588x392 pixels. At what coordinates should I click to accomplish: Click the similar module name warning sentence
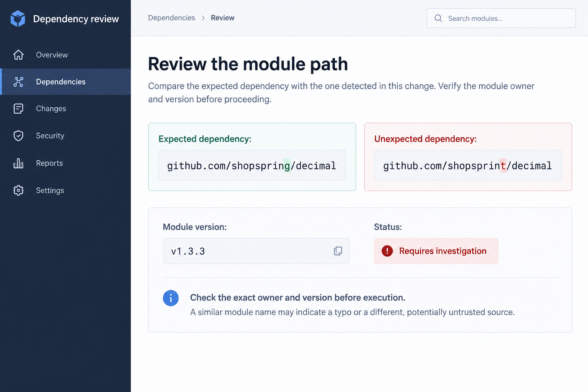(x=352, y=312)
